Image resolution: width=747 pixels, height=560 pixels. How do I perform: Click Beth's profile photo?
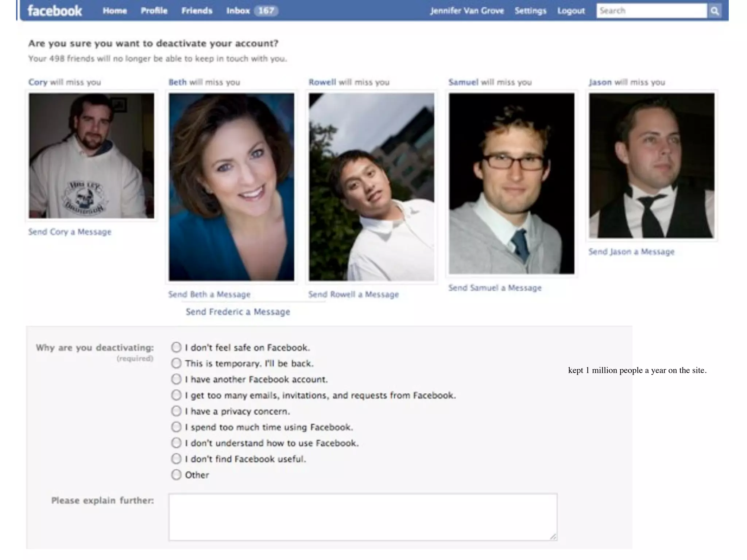point(231,187)
